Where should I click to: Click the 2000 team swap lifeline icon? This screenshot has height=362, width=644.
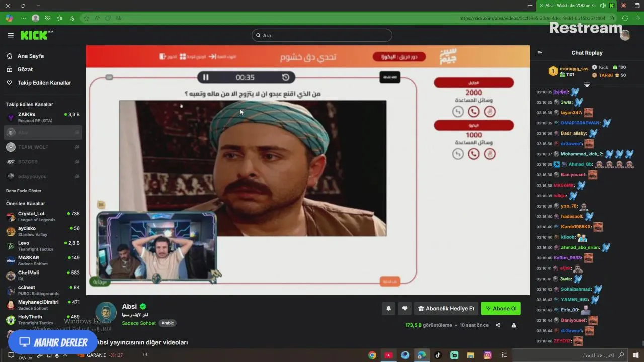(x=457, y=112)
